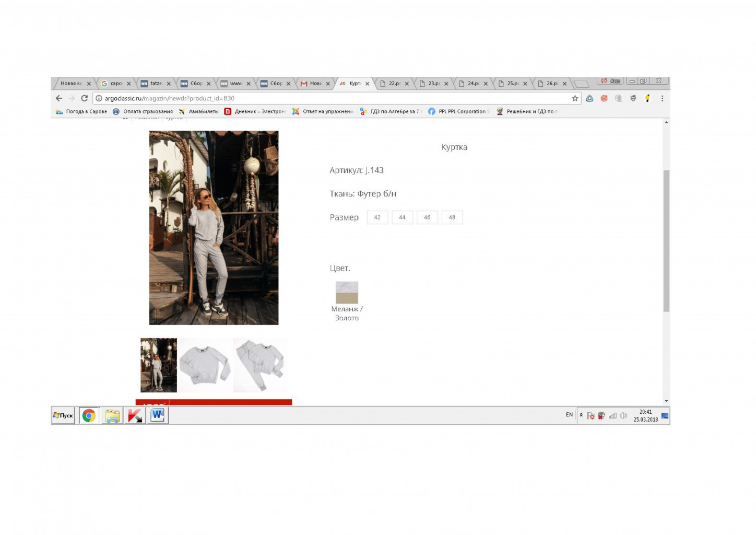Screen dimensions: 756x535
Task: Show the sweatshirt and pants thumbnail
Action: 260,365
